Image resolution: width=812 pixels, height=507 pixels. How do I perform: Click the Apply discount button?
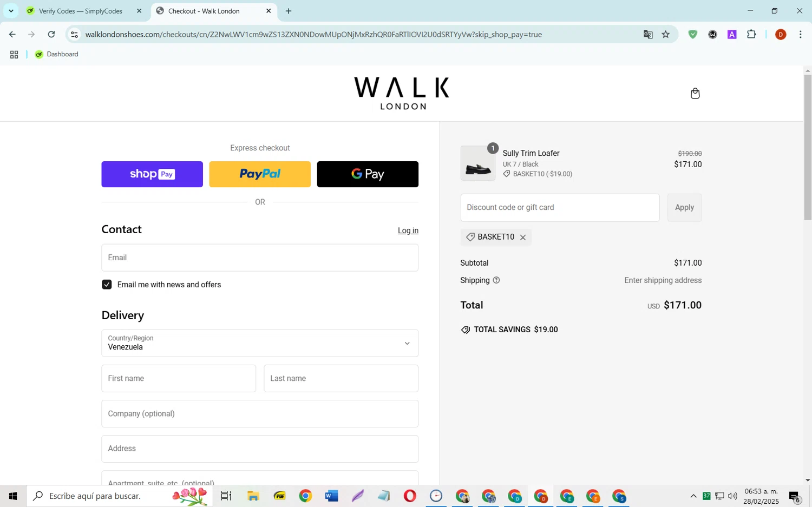tap(684, 207)
